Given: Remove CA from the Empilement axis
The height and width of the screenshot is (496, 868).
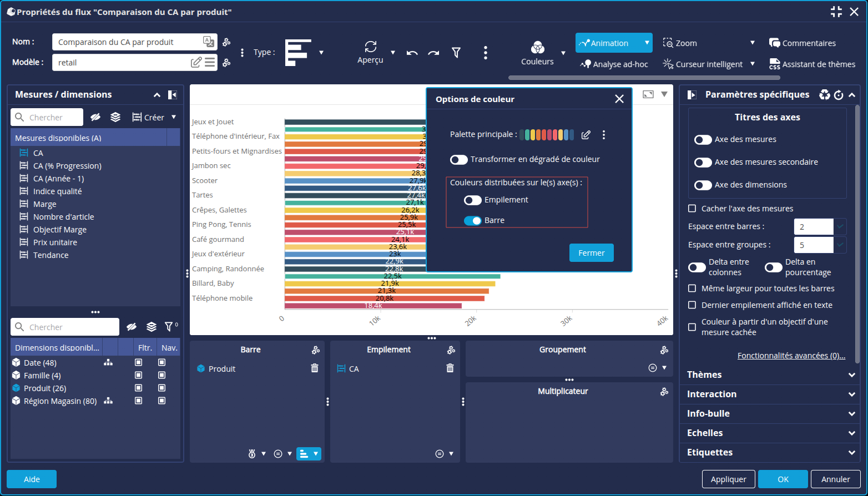Looking at the screenshot, I should (x=450, y=368).
